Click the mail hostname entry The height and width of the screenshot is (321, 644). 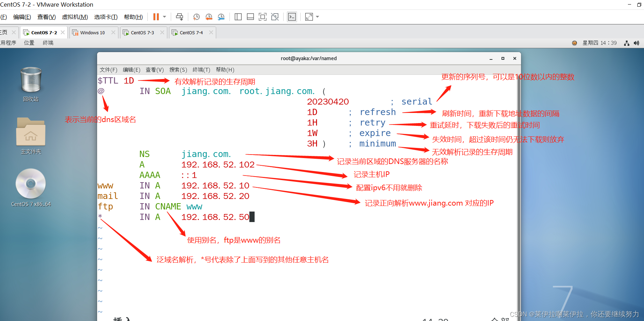pyautogui.click(x=108, y=196)
